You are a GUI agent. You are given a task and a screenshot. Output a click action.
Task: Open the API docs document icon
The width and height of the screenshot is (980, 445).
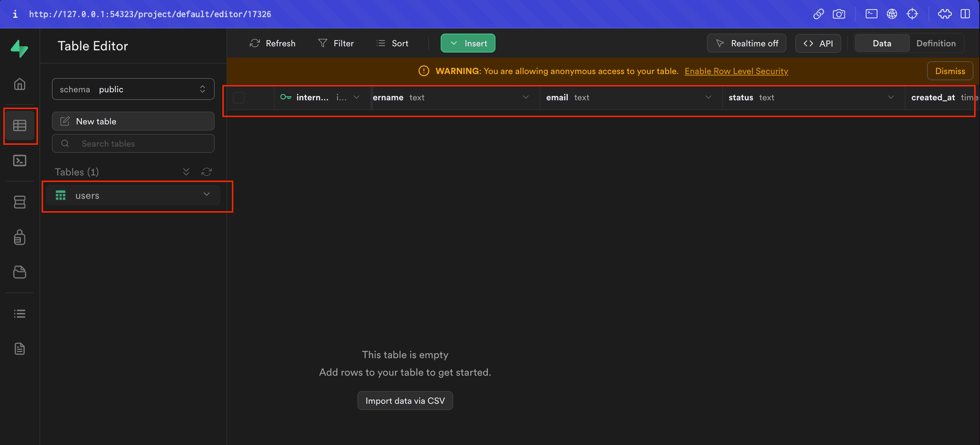[19, 348]
